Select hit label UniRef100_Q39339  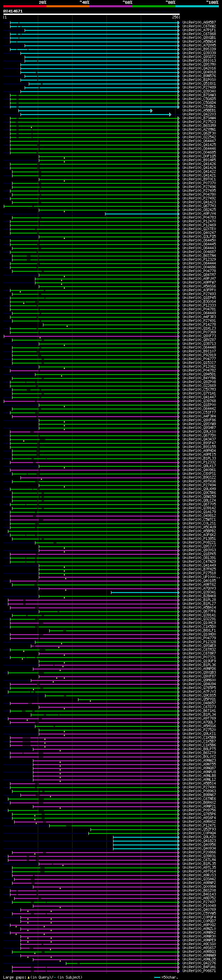pos(199,53)
